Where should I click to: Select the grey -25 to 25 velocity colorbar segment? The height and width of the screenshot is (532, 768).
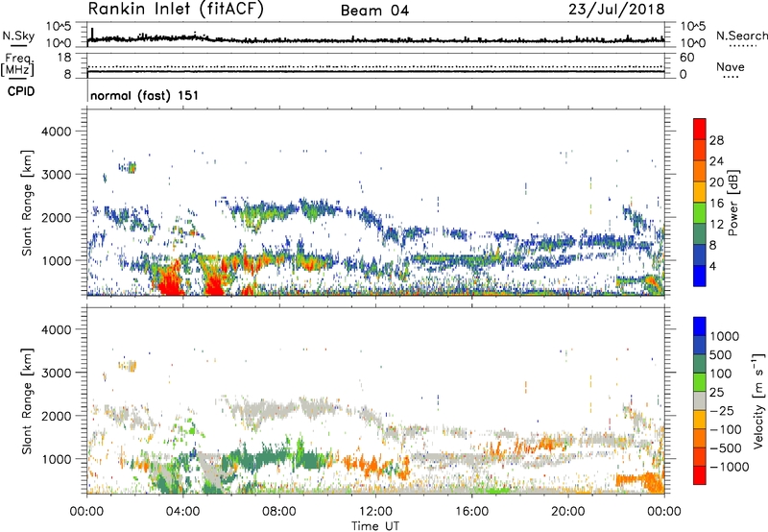700,400
